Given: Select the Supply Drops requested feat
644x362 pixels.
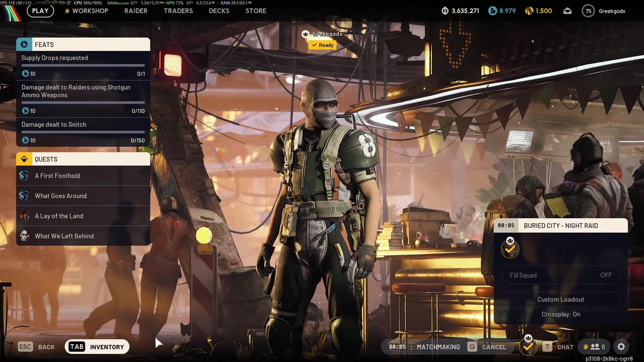Looking at the screenshot, I should point(83,65).
